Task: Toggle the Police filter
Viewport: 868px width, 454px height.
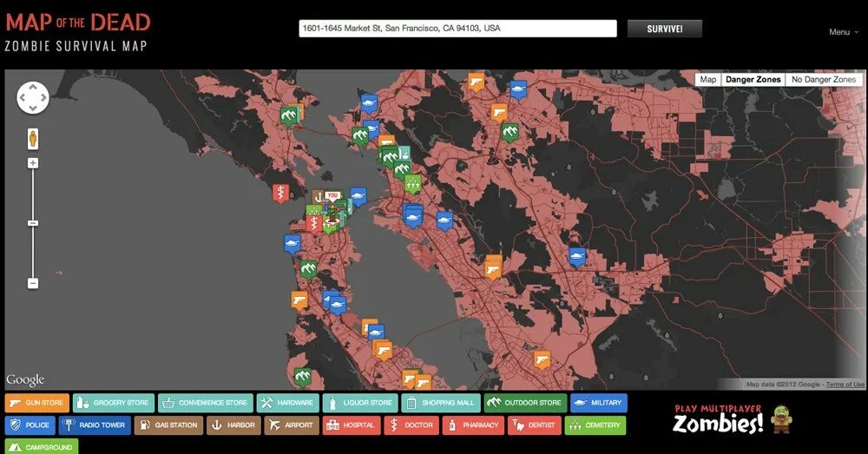Action: (30, 425)
